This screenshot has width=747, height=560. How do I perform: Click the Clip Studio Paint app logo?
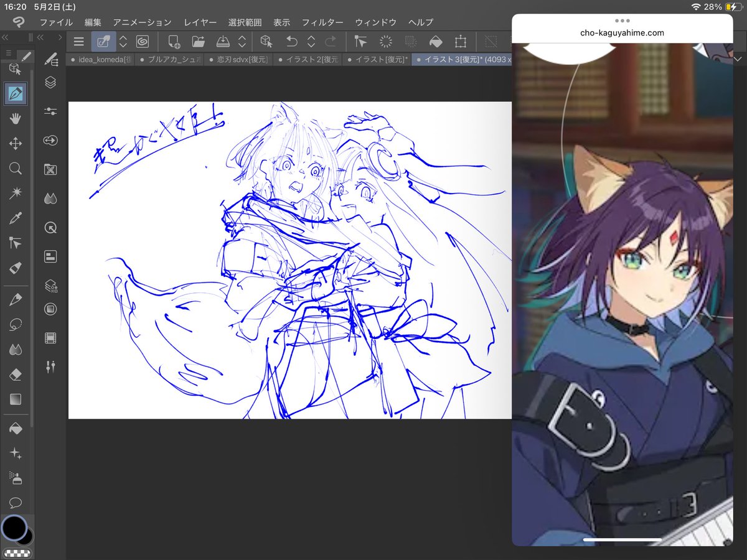point(19,22)
